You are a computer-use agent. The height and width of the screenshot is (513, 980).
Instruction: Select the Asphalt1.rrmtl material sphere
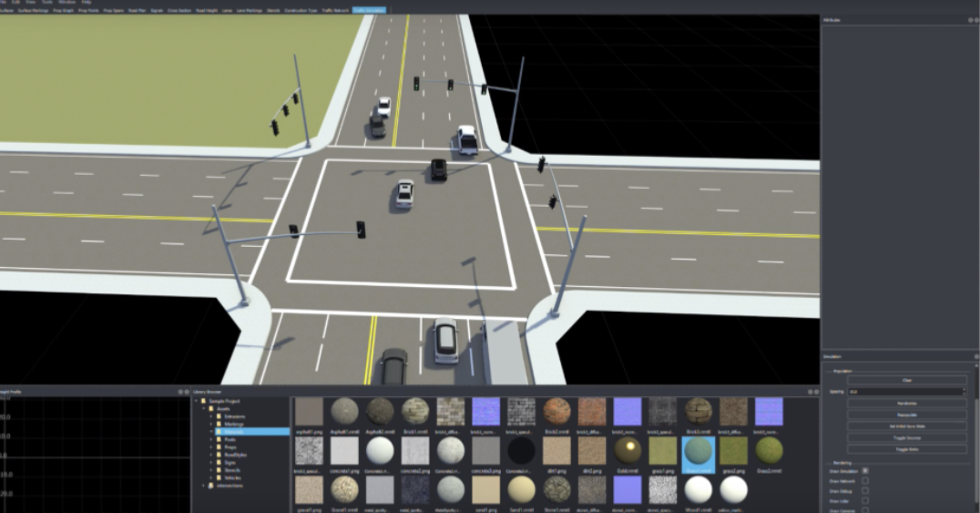[344, 412]
